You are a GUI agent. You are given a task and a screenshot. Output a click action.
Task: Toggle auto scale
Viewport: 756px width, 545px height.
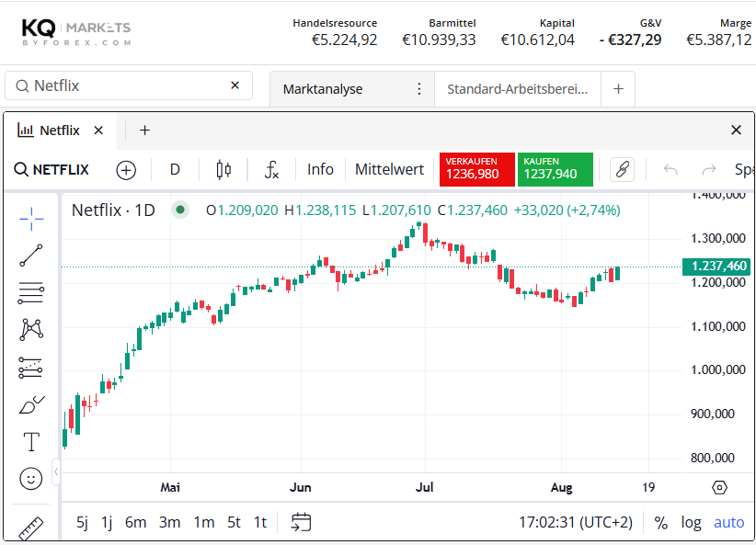pos(728,522)
